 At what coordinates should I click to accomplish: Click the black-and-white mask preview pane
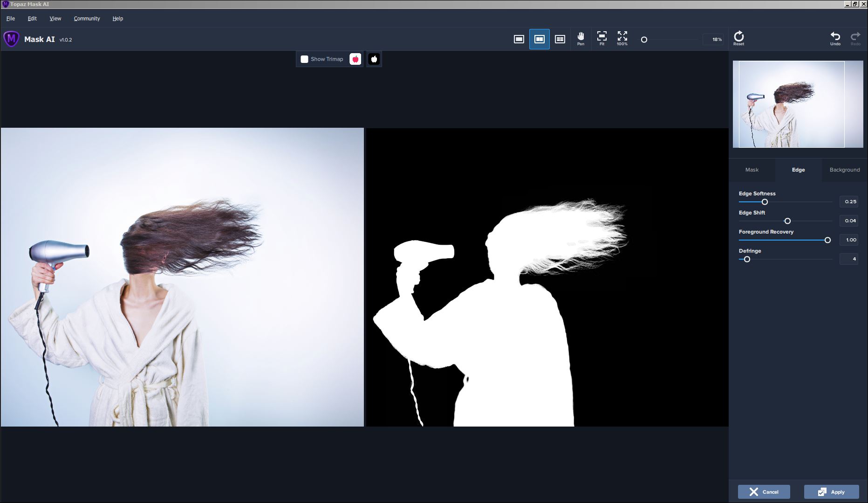click(547, 277)
